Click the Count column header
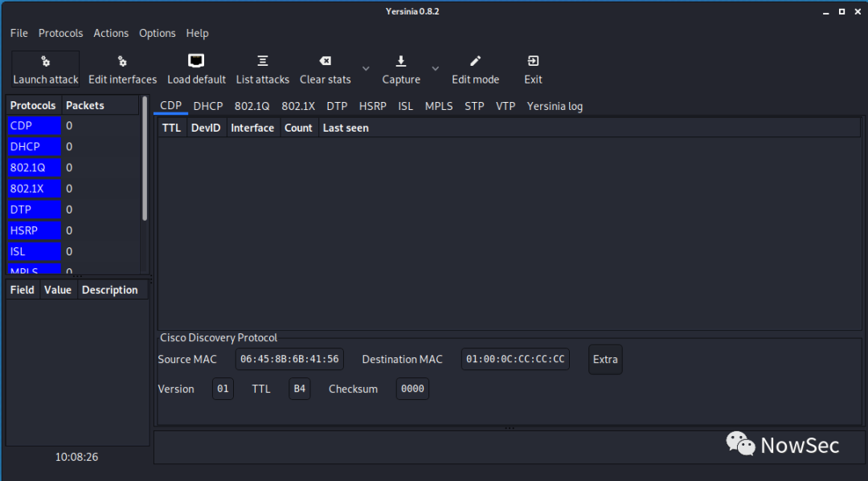The image size is (868, 481). pyautogui.click(x=298, y=128)
